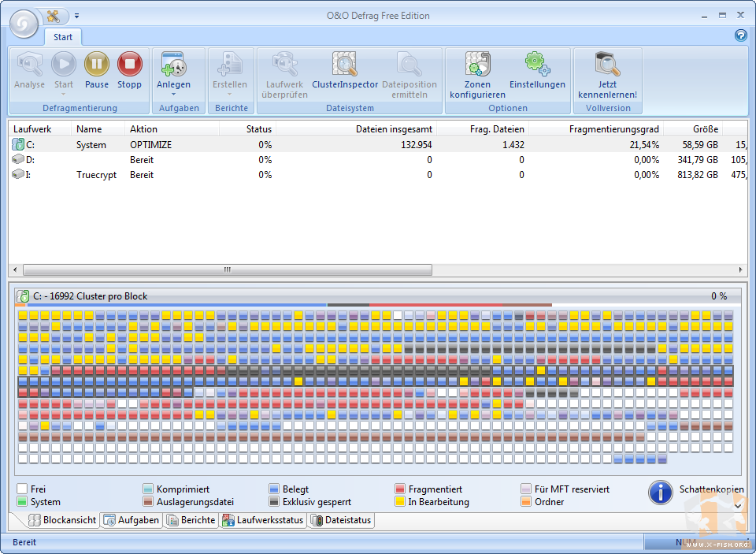Click the Bereit text in the status bar
The image size is (756, 554).
pyautogui.click(x=24, y=542)
